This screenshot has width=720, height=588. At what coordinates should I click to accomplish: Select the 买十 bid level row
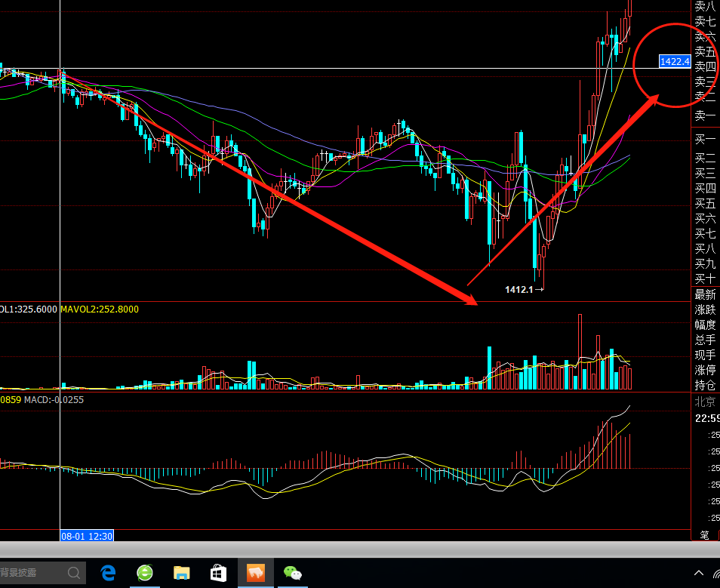[705, 279]
